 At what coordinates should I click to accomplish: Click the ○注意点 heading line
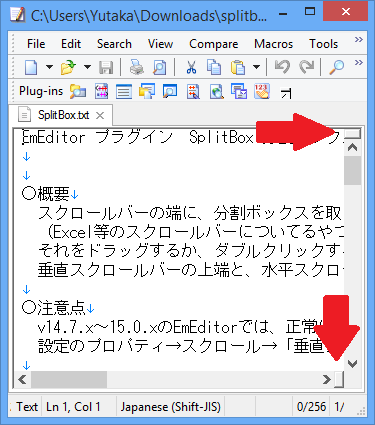(x=58, y=308)
